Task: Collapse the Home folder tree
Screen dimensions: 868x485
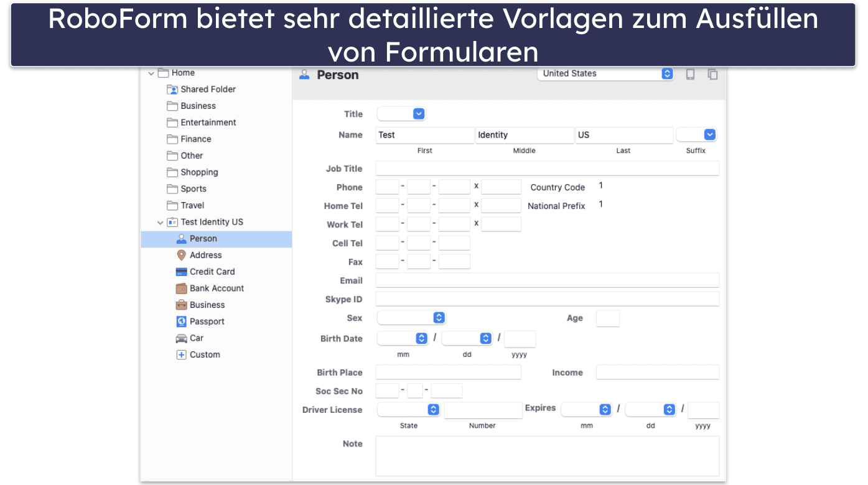Action: [151, 73]
